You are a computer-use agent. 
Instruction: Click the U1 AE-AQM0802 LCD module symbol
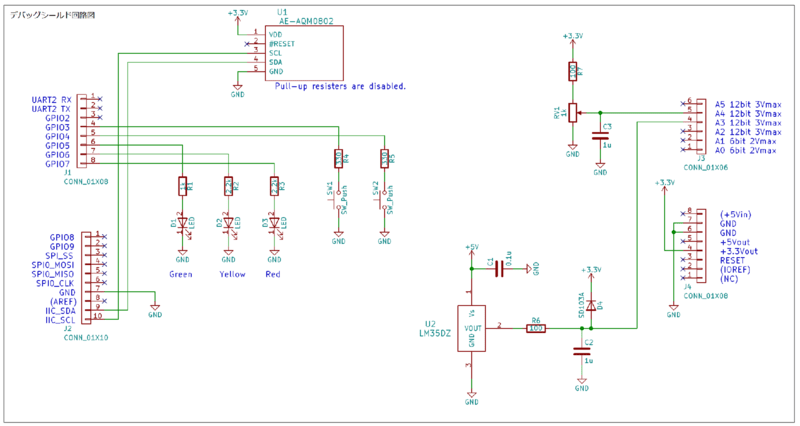pos(305,52)
